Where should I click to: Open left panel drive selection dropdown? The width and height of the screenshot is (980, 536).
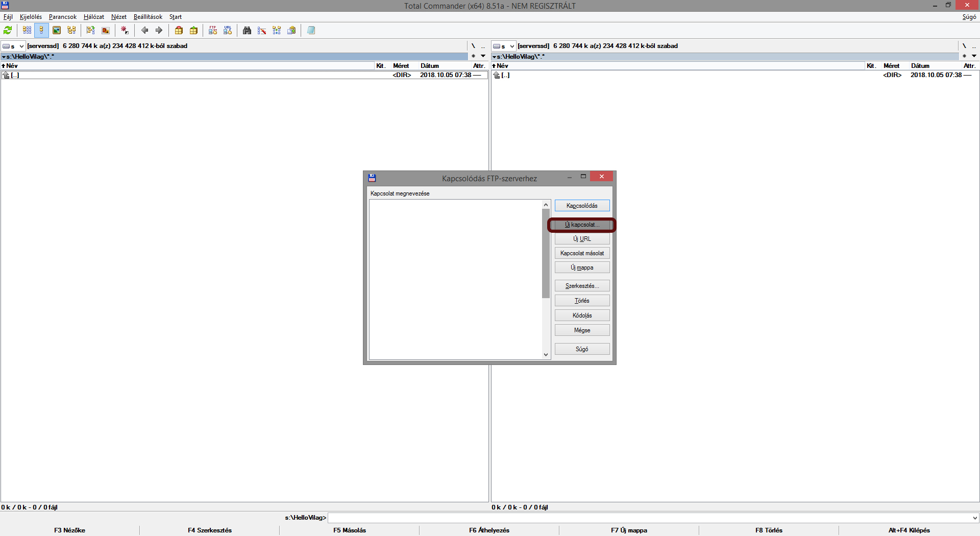click(x=13, y=46)
